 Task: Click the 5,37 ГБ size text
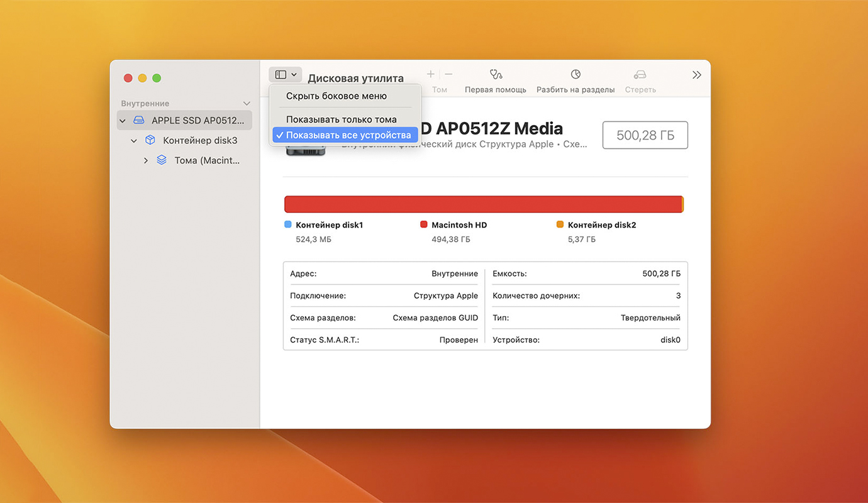point(582,240)
